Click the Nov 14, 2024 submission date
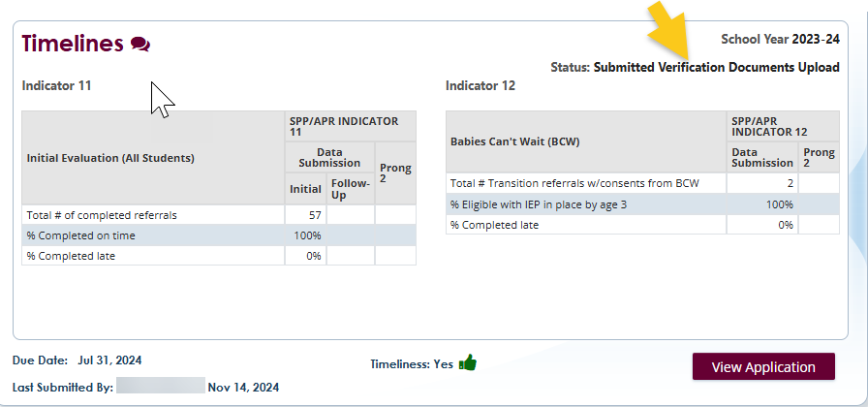The width and height of the screenshot is (868, 407). (243, 387)
